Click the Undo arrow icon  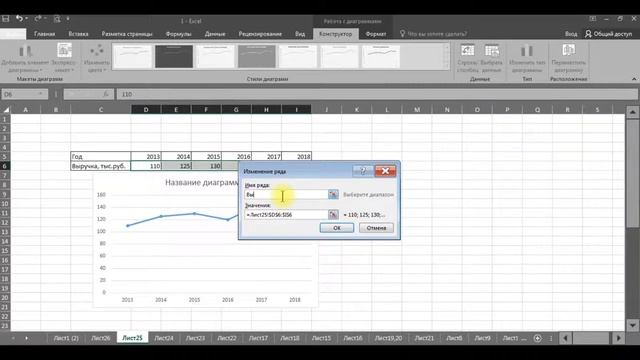pos(19,18)
